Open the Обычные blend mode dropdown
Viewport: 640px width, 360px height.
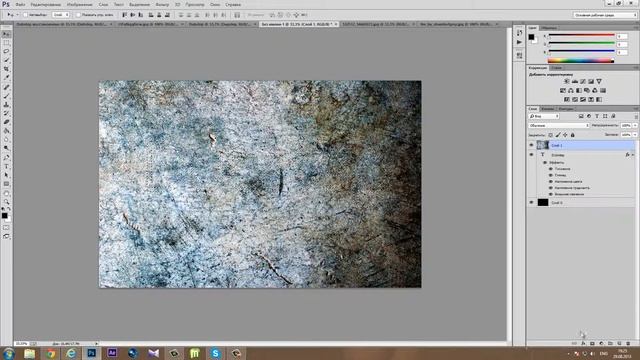point(559,126)
